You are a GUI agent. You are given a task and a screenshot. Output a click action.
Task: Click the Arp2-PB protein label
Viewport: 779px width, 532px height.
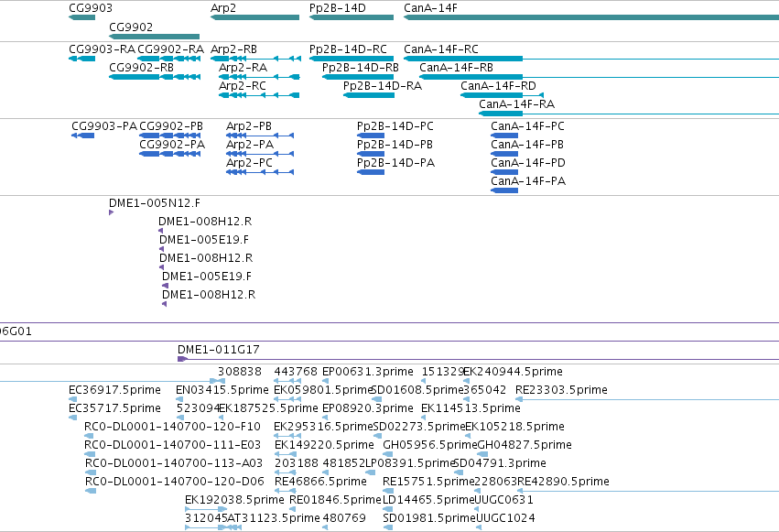(249, 126)
